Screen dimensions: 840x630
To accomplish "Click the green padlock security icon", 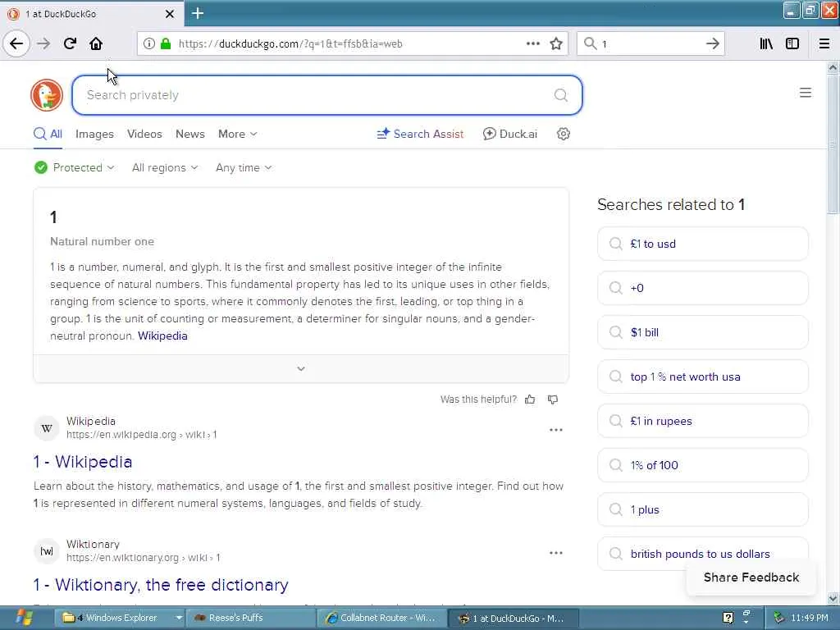I will pyautogui.click(x=166, y=43).
